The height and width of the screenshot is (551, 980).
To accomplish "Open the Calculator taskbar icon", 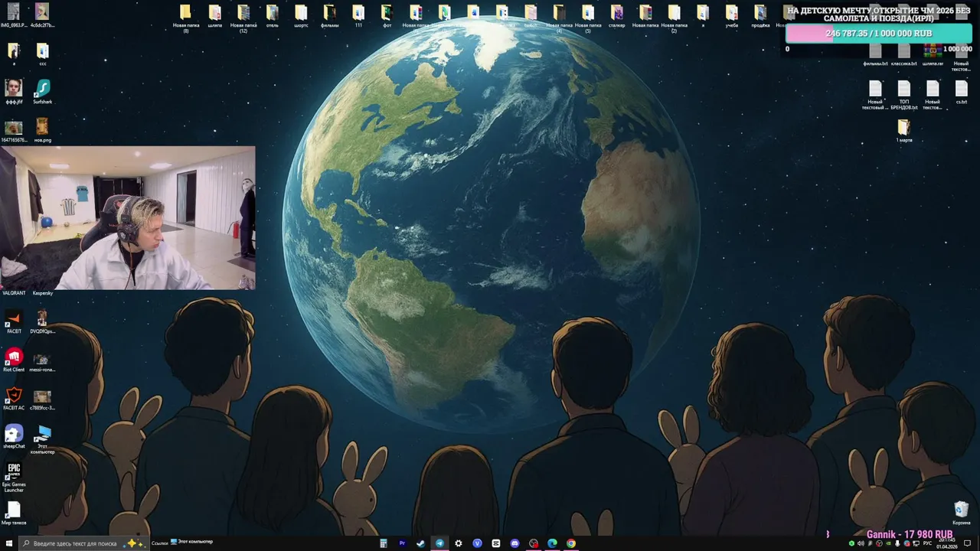I will coord(383,543).
